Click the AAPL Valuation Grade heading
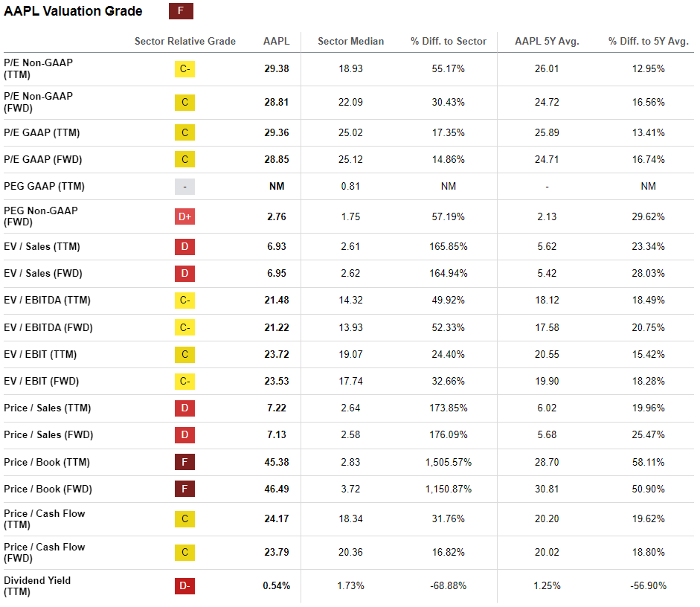This screenshot has height=607, width=700. click(x=73, y=11)
